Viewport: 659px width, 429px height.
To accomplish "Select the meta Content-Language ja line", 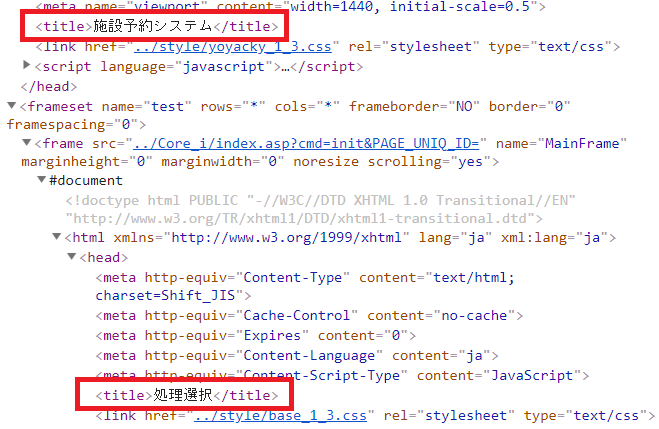I will 297,356.
